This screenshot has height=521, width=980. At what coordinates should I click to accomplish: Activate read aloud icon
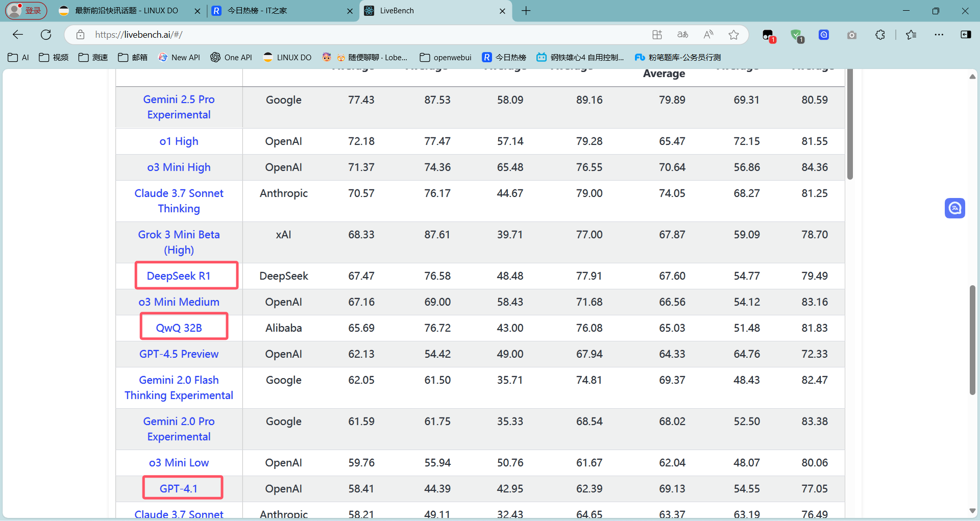[x=708, y=35]
